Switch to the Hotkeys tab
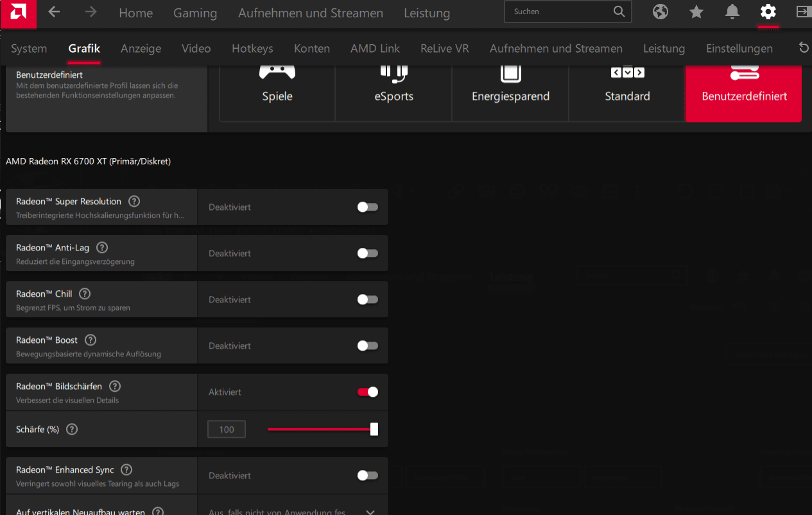 click(252, 48)
